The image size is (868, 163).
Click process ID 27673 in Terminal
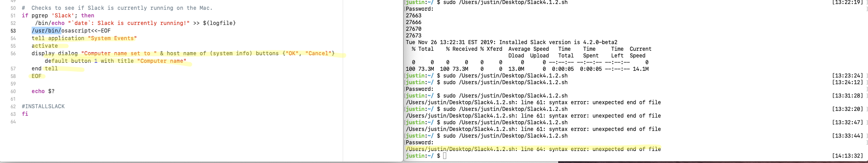[413, 36]
